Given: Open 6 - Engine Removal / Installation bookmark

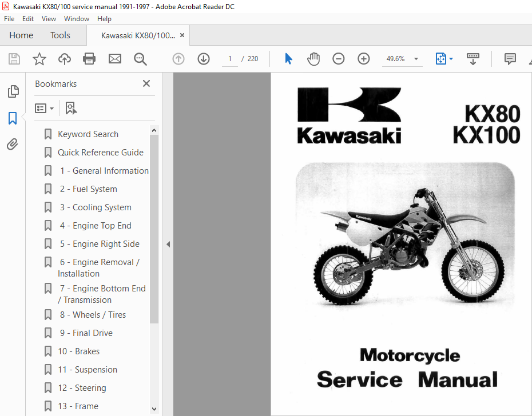Looking at the screenshot, I should coord(99,268).
